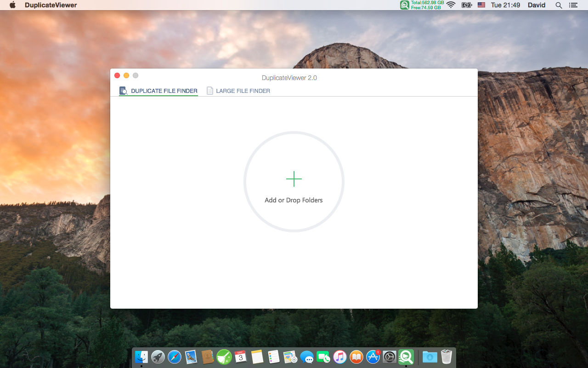Switch to the Duplicate File Finder tab
This screenshot has height=368, width=588.
coord(158,91)
